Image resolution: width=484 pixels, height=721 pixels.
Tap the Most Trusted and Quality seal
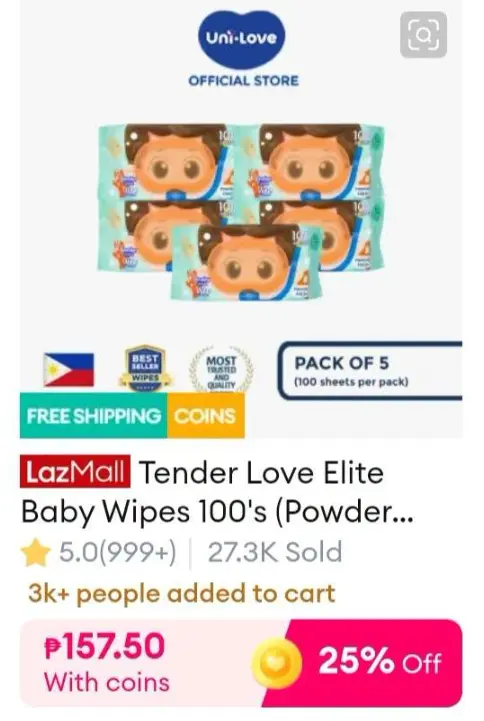point(222,372)
